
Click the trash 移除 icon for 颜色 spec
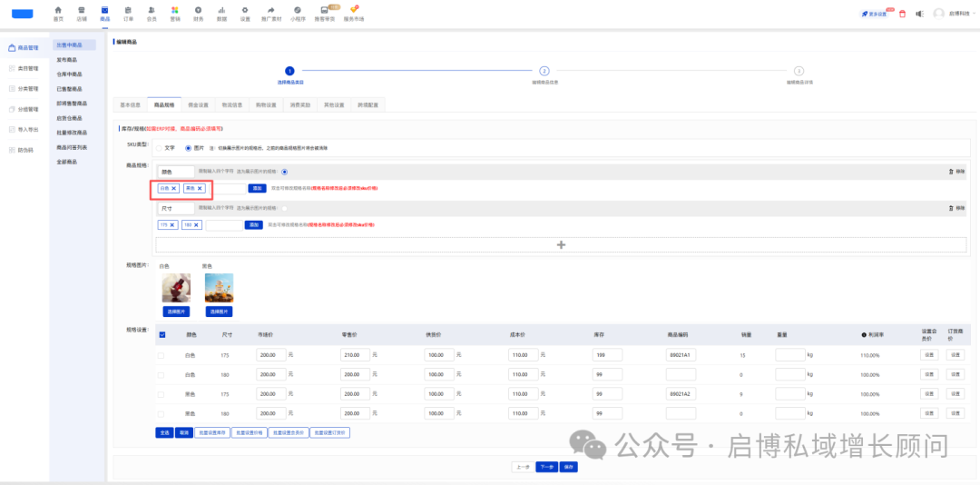click(x=951, y=172)
